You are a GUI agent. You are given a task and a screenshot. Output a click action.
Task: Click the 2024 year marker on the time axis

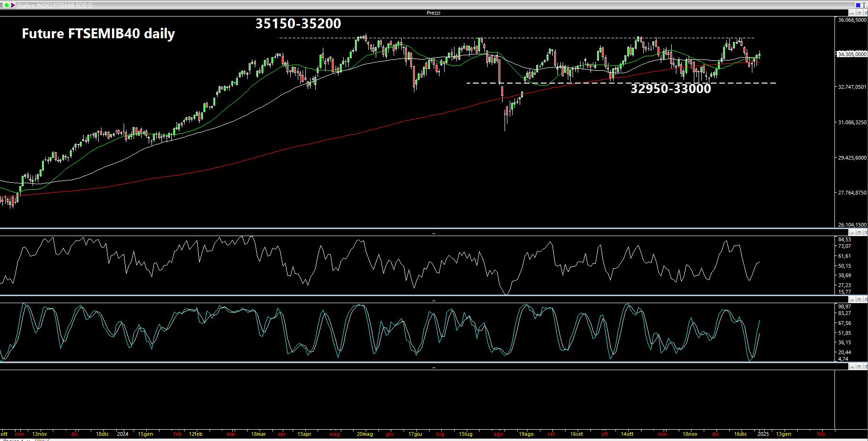(123, 433)
